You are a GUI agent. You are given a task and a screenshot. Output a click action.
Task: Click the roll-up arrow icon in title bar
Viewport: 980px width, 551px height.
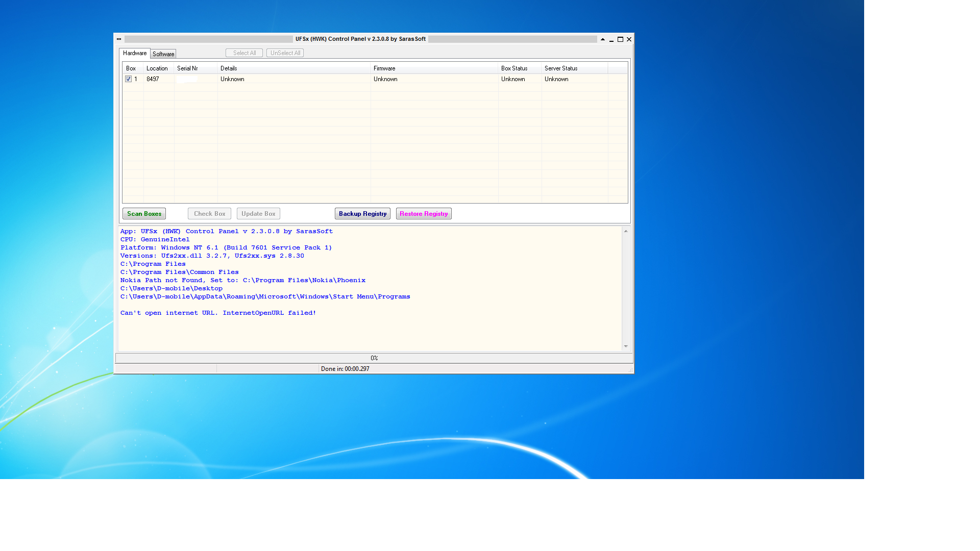(x=603, y=39)
